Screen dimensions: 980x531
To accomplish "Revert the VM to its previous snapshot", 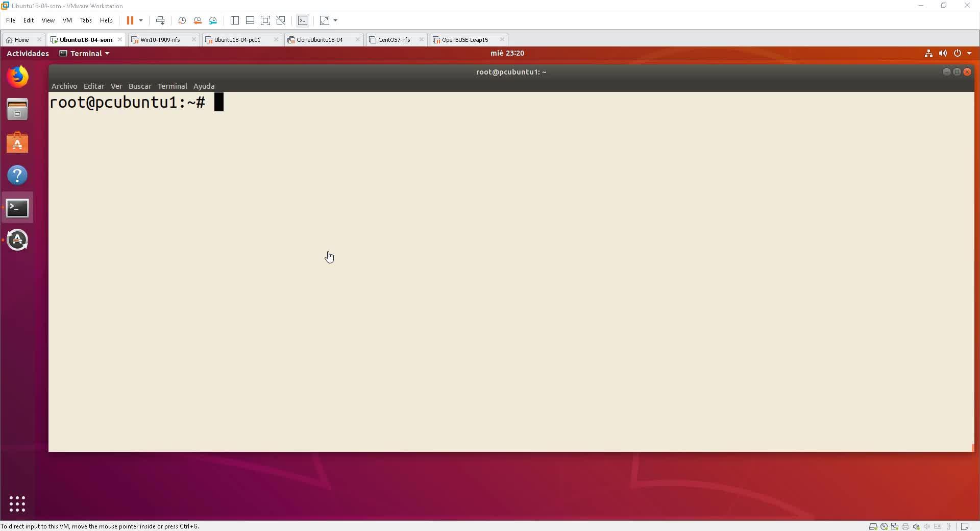I will click(198, 20).
